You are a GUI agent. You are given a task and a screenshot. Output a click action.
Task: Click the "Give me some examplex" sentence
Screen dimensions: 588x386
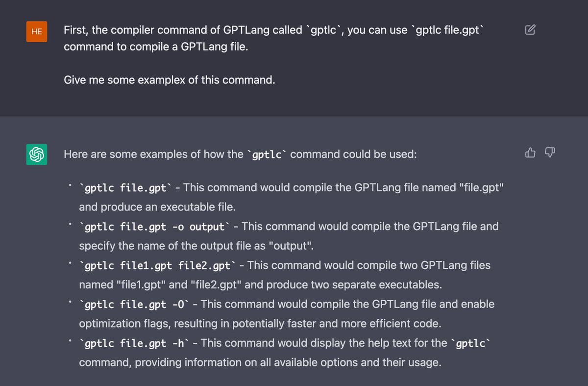click(169, 79)
